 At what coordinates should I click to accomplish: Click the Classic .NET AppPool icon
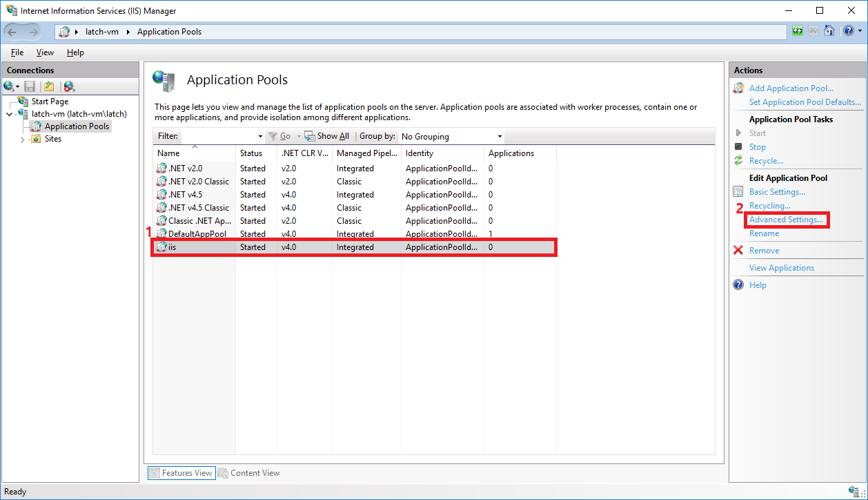point(162,220)
